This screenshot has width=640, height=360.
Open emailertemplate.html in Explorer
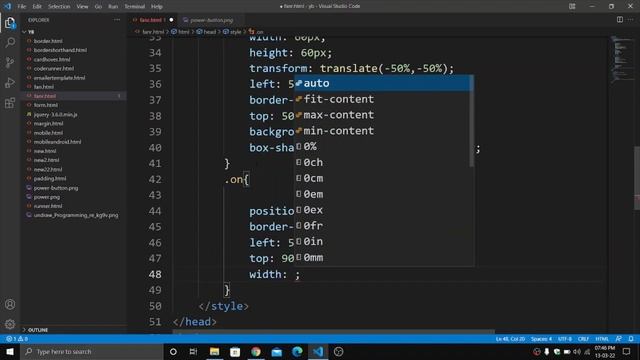(x=59, y=78)
